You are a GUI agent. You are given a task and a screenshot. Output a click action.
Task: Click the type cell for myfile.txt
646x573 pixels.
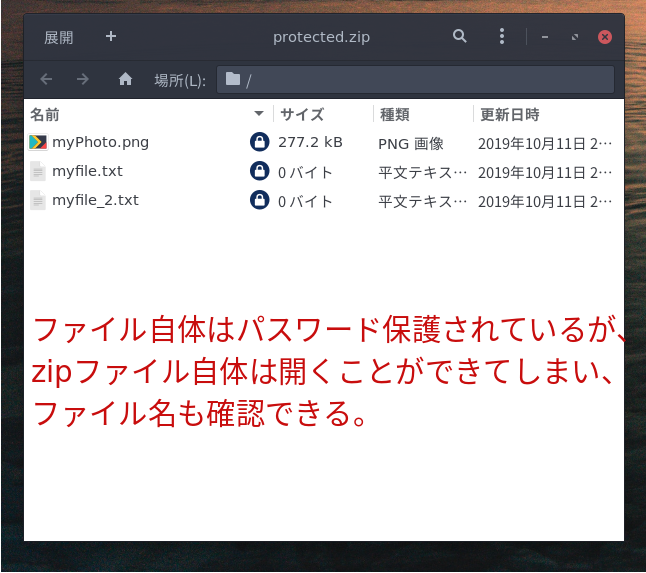coord(423,173)
